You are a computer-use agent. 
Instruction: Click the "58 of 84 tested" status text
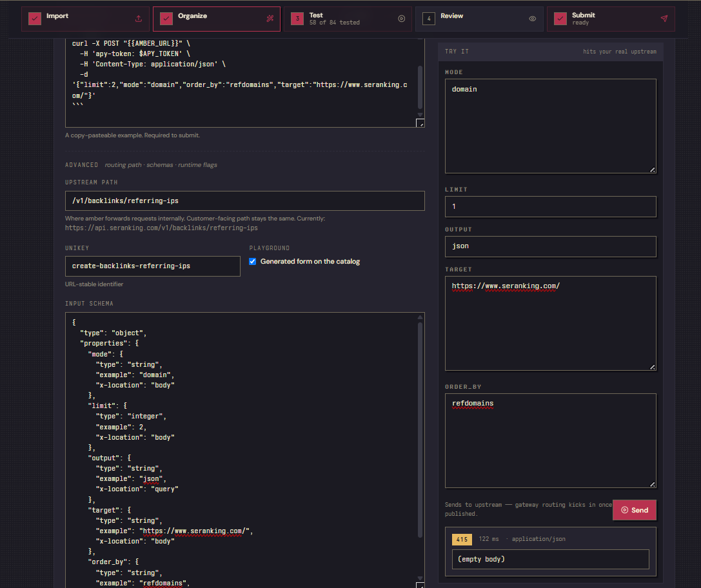[335, 23]
